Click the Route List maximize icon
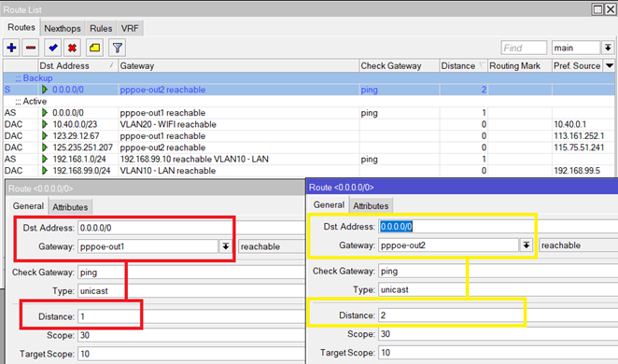The height and width of the screenshot is (364, 618). [597, 9]
